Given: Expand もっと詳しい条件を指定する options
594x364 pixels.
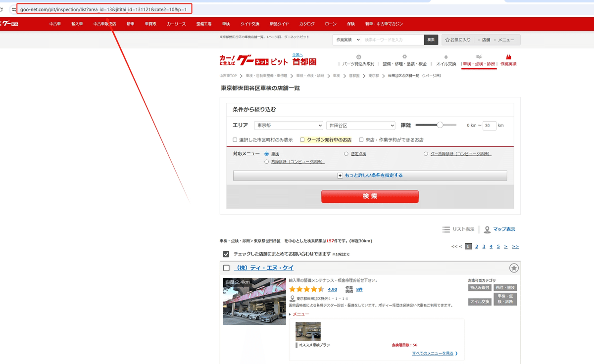Looking at the screenshot, I should [x=370, y=176].
